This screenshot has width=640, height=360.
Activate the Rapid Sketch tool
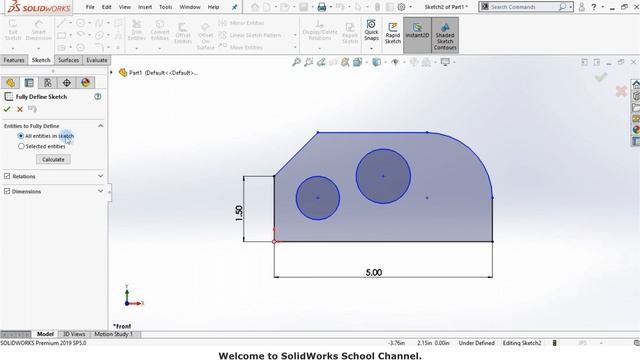click(393, 33)
